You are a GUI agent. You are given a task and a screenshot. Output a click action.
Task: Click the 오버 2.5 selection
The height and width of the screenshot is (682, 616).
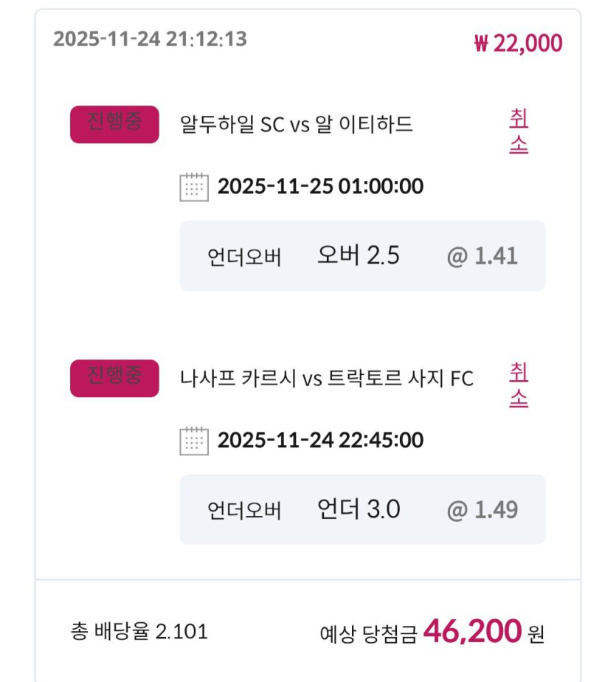pyautogui.click(x=359, y=255)
